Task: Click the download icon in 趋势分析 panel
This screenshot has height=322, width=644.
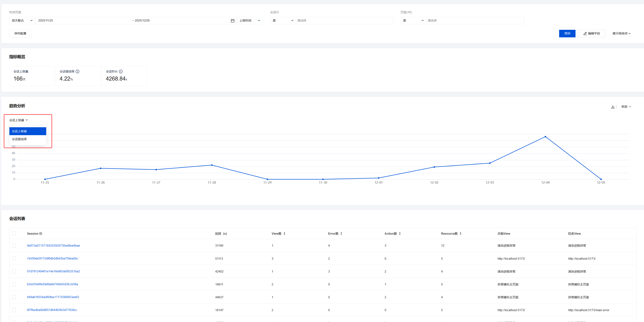Action: coord(613,107)
